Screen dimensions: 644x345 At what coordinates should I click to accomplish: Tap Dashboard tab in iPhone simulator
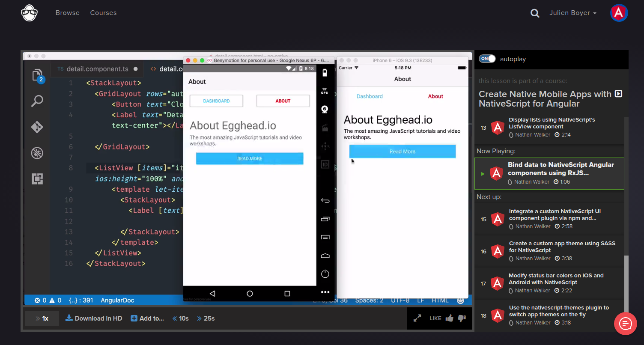pos(370,96)
